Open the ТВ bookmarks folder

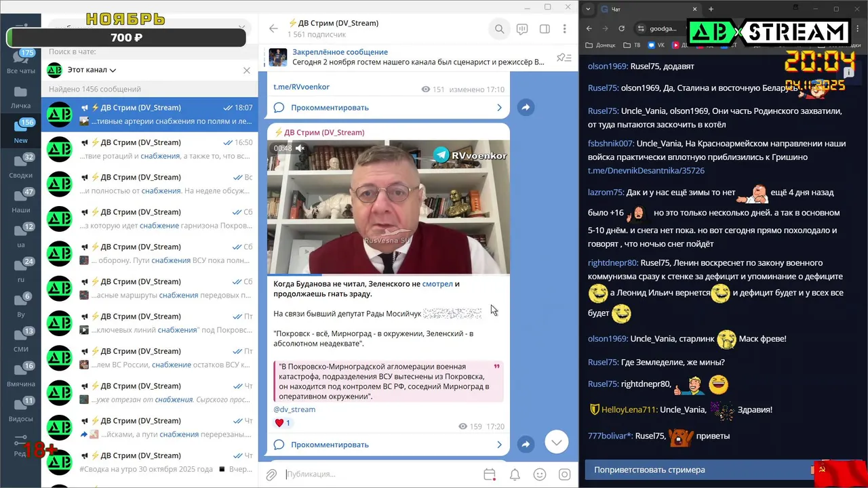point(632,45)
